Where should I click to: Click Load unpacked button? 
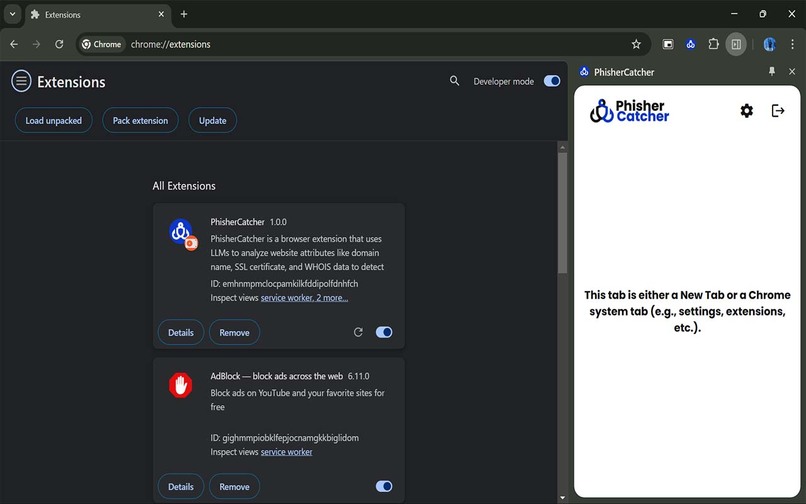coord(53,120)
